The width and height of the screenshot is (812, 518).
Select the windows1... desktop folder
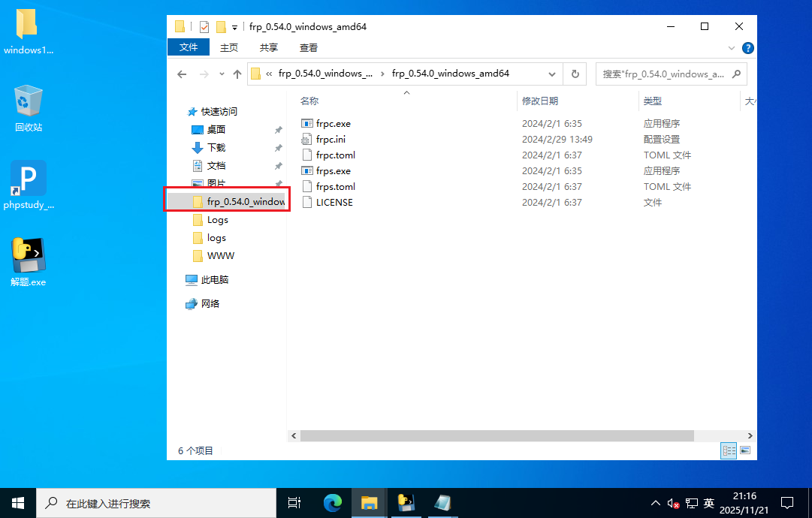click(28, 32)
